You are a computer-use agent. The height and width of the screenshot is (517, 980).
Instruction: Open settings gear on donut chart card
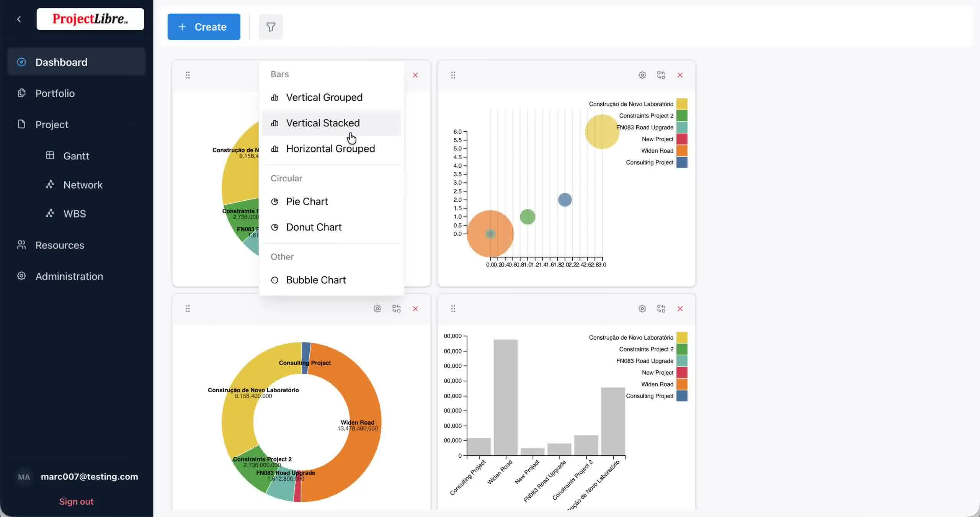click(377, 309)
